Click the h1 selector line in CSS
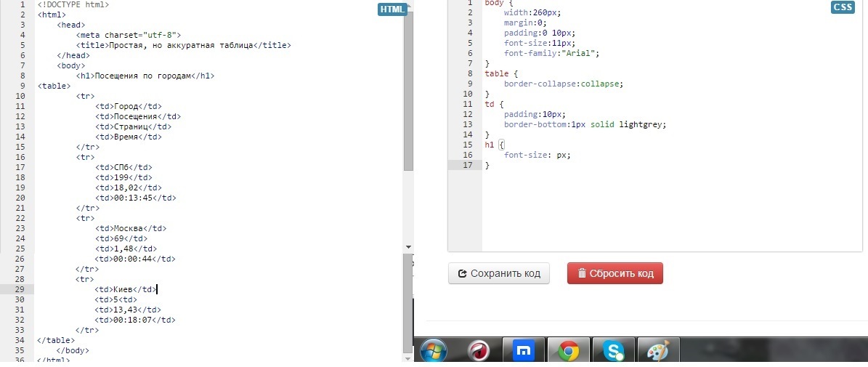Screen dimensions: 868x367 495,145
